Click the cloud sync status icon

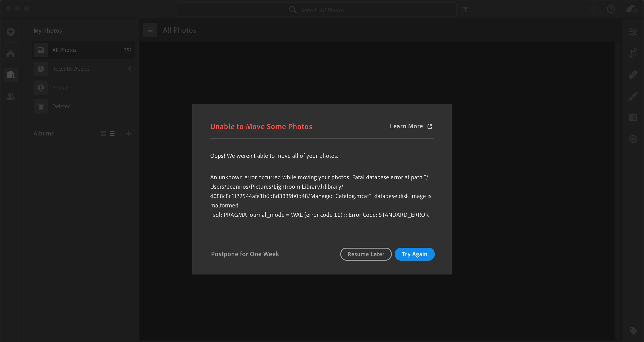pyautogui.click(x=631, y=9)
